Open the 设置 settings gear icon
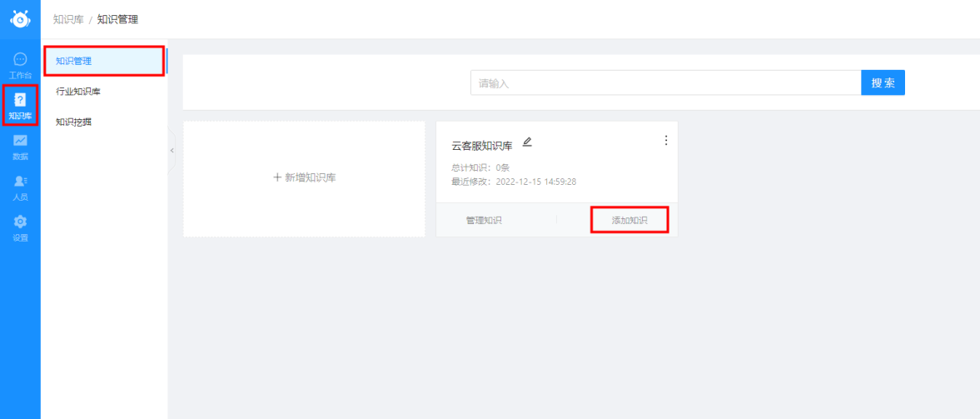 20,228
